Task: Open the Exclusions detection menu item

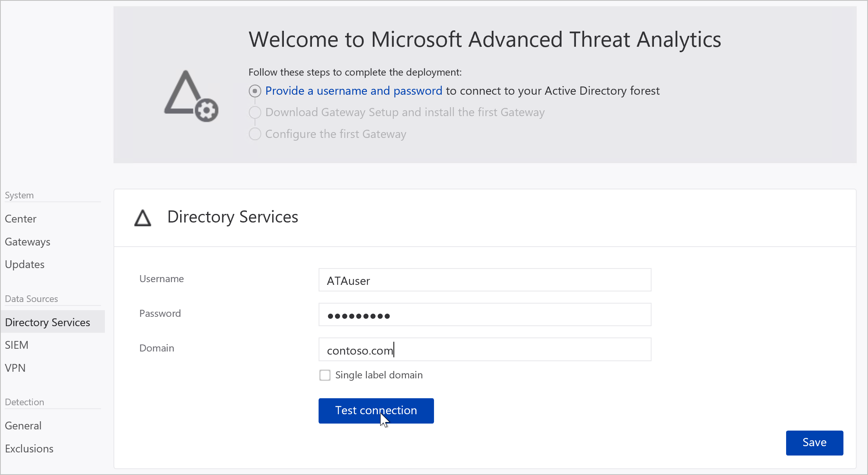Action: pos(29,448)
